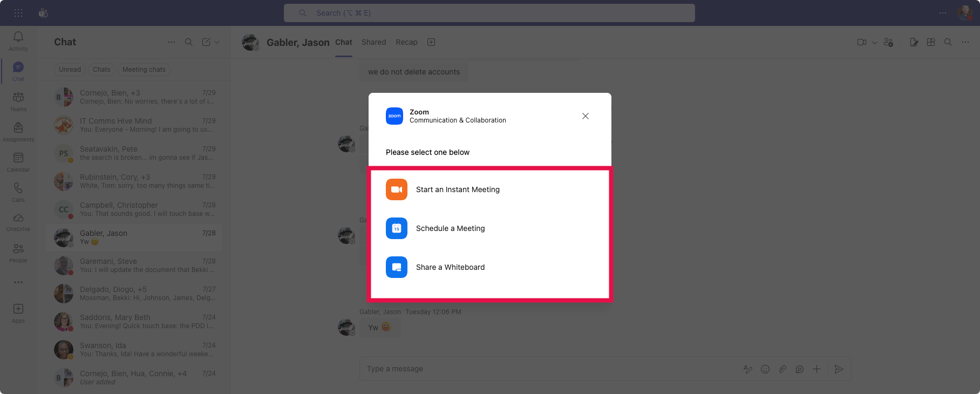The height and width of the screenshot is (394, 980).
Task: Open the Calendar in sidebar
Action: point(18,162)
